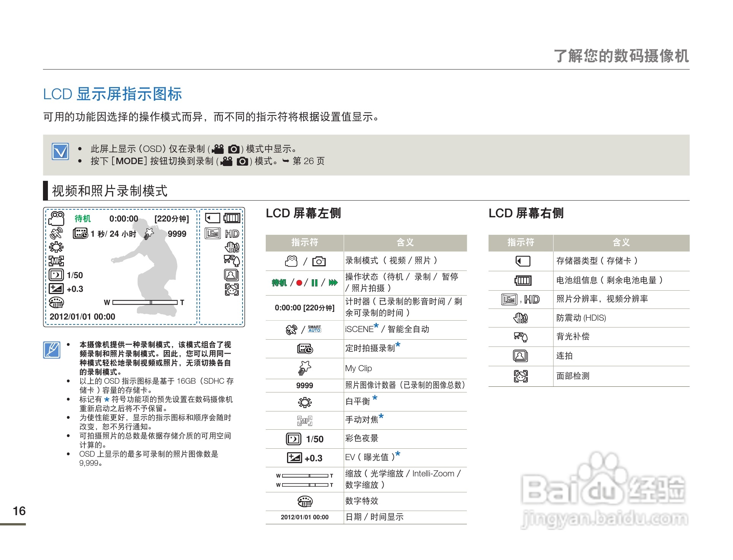Click the SMART AUTO icon in left table
The width and height of the screenshot is (733, 560).
coord(314,329)
